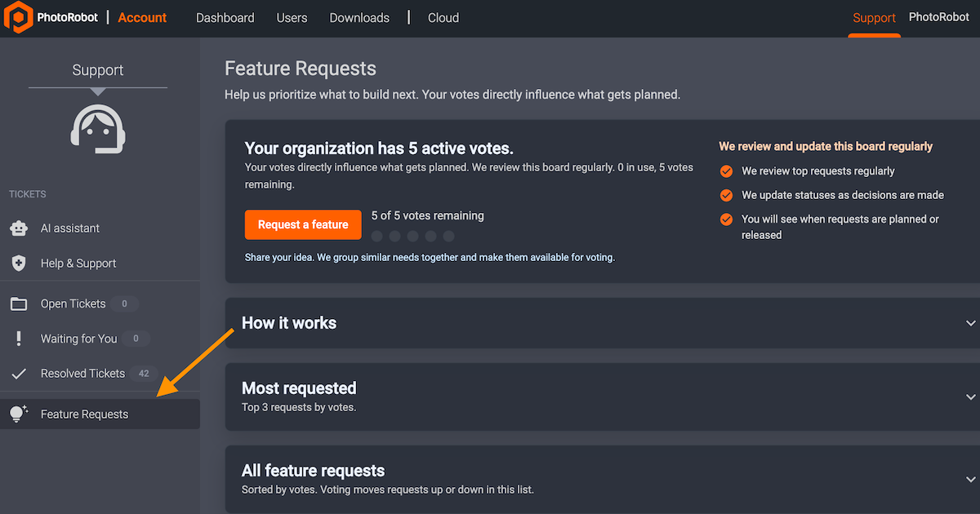Expand the All feature requests list
The width and height of the screenshot is (980, 514).
click(970, 480)
